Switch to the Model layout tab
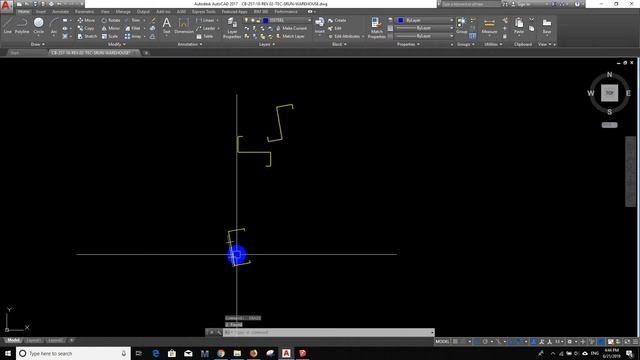The height and width of the screenshot is (360, 640). 13,340
